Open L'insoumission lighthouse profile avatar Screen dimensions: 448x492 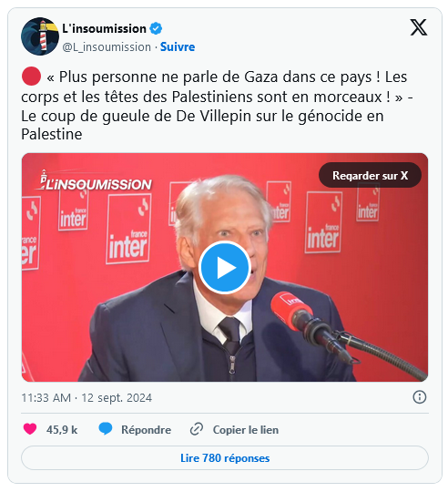coord(40,36)
